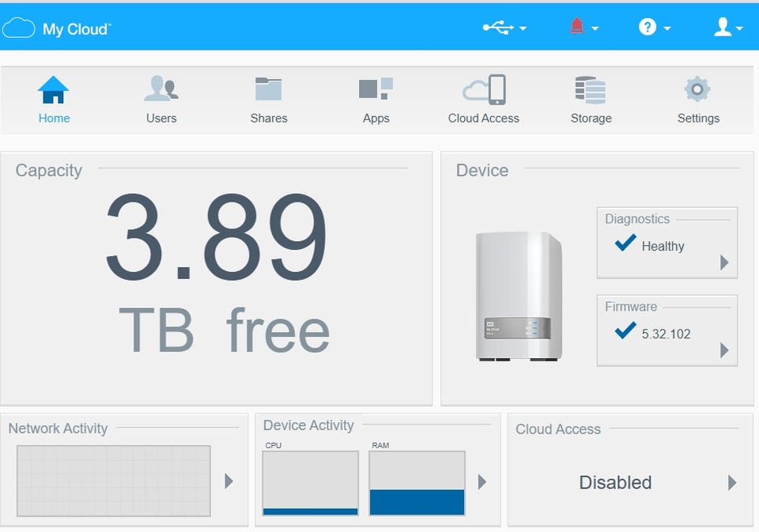
Task: Click the TB free text
Action: tap(224, 330)
